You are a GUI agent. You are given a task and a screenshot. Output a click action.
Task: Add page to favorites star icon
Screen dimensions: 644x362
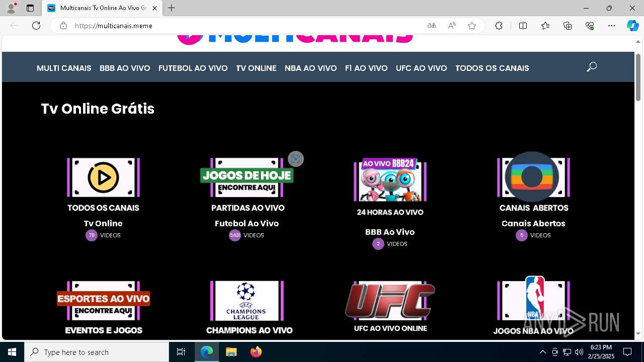(472, 26)
